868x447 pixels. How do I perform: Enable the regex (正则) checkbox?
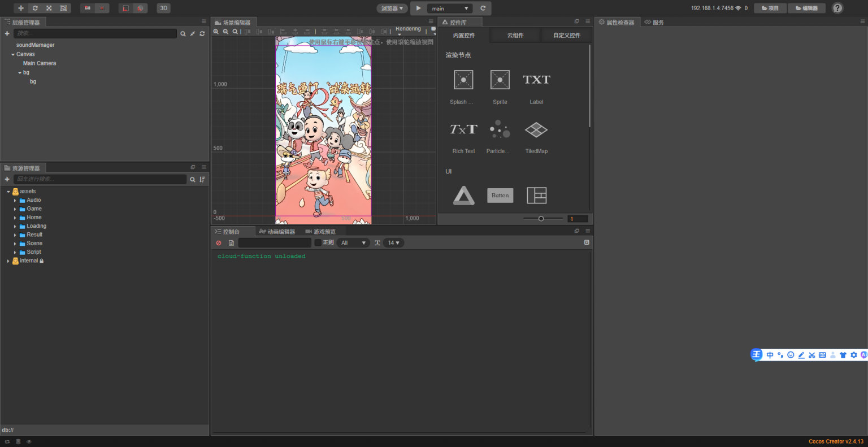click(x=318, y=242)
